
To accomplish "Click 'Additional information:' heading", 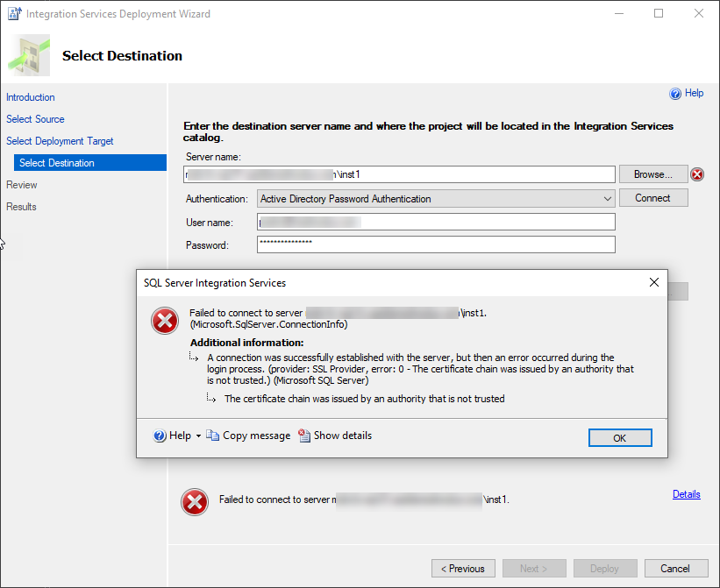I will click(x=246, y=343).
